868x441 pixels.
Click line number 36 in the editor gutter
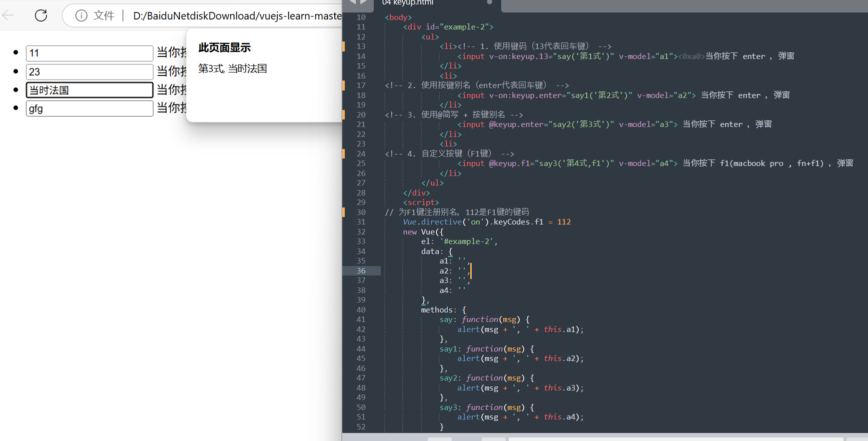361,271
